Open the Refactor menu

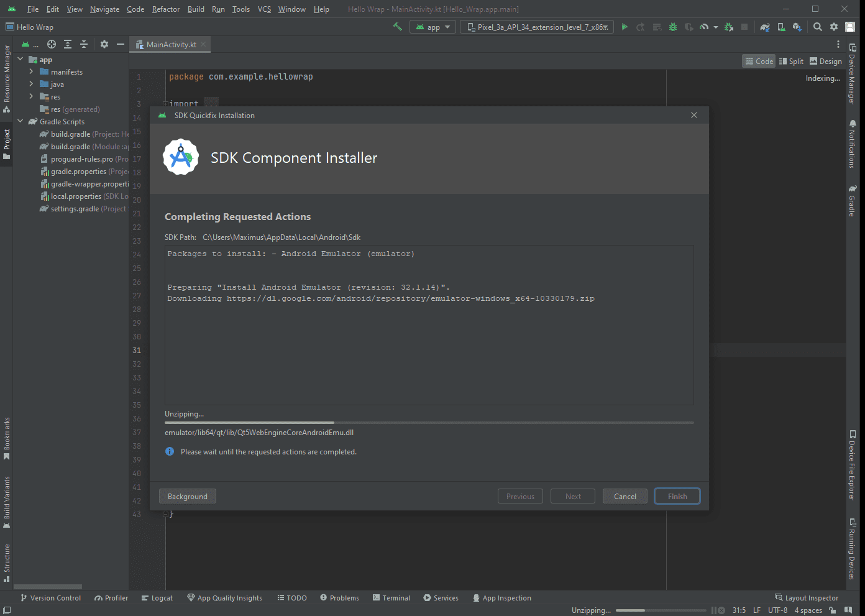(166, 9)
